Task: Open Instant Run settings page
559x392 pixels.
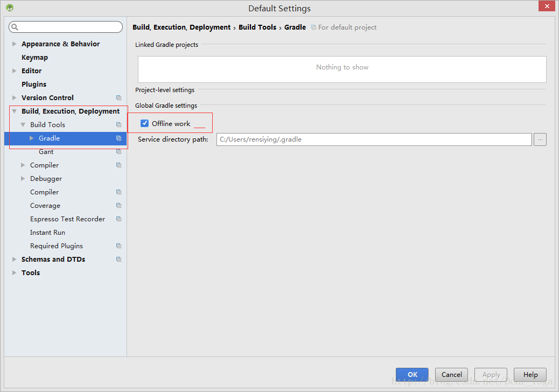Action: [47, 233]
